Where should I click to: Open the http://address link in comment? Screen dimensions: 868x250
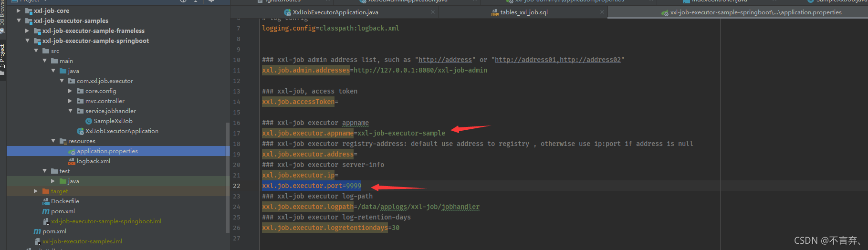445,60
